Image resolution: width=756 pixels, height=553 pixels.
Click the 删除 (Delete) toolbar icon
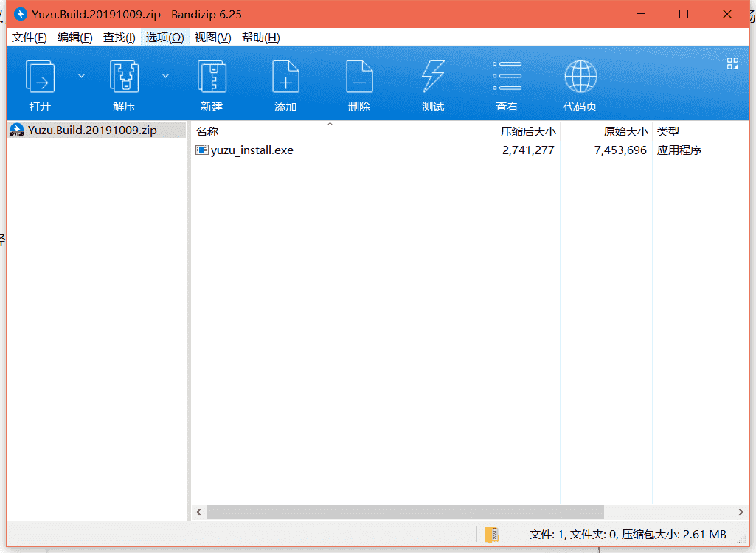[x=359, y=77]
